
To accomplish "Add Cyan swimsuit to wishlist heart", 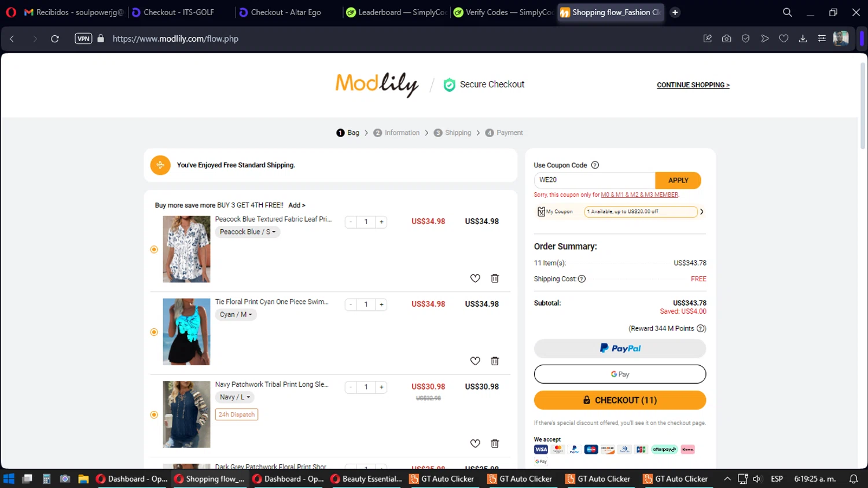I will coord(475,361).
